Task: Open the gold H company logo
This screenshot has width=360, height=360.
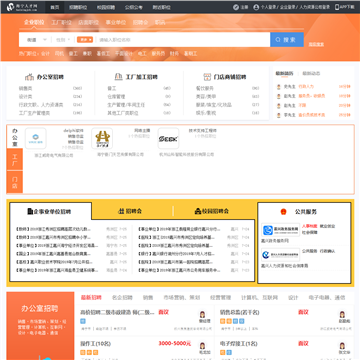Action: 102,138
